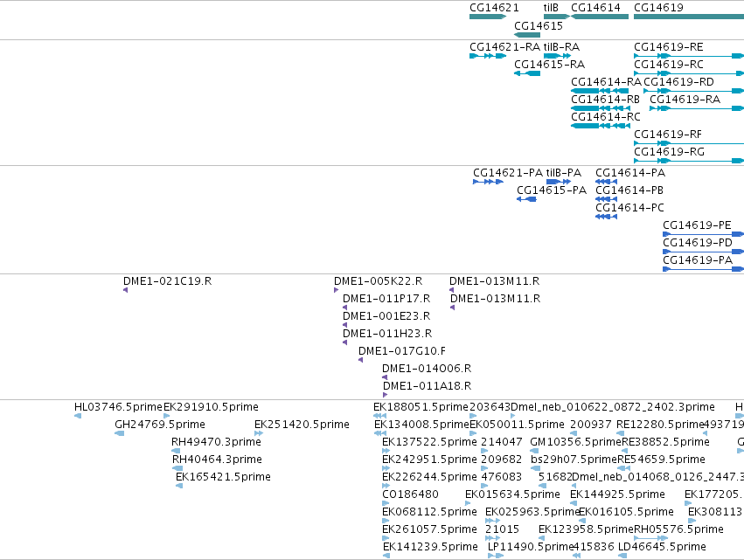Select EST label LD46645.5prime
Screen dimensions: 744x560
(x=662, y=547)
